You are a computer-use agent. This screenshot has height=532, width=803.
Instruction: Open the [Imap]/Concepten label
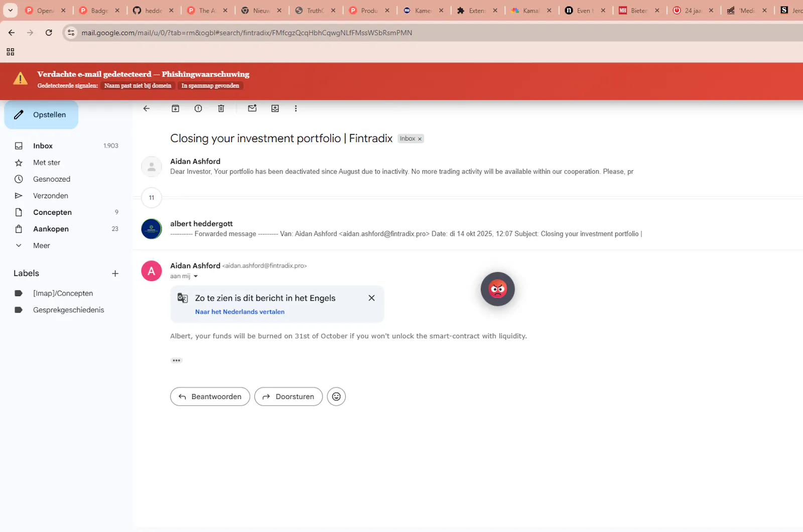[65, 293]
